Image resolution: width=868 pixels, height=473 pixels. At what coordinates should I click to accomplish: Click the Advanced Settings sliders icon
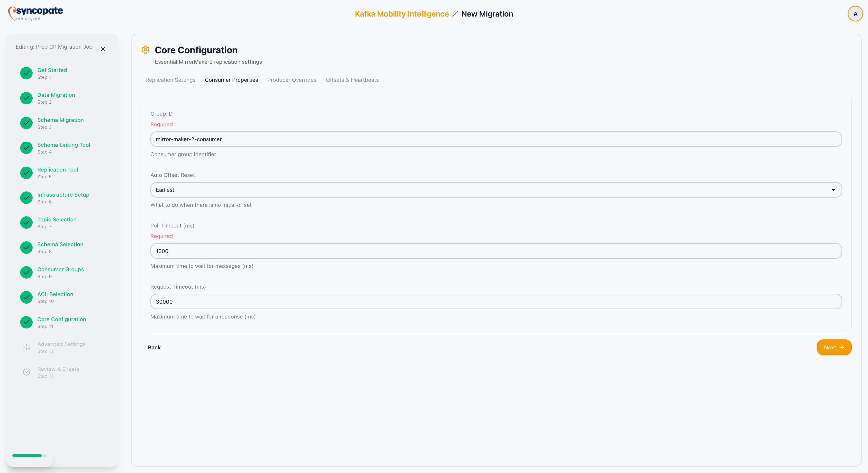pyautogui.click(x=26, y=347)
